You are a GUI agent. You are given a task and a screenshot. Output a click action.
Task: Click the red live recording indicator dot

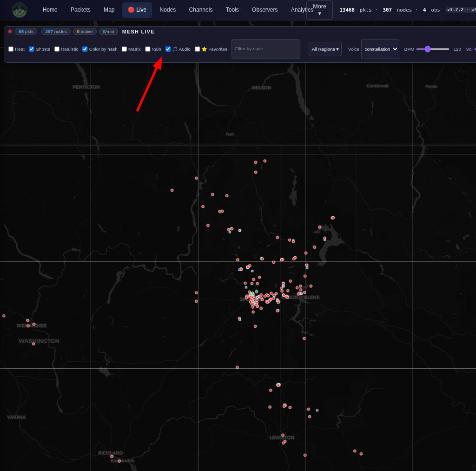click(10, 31)
